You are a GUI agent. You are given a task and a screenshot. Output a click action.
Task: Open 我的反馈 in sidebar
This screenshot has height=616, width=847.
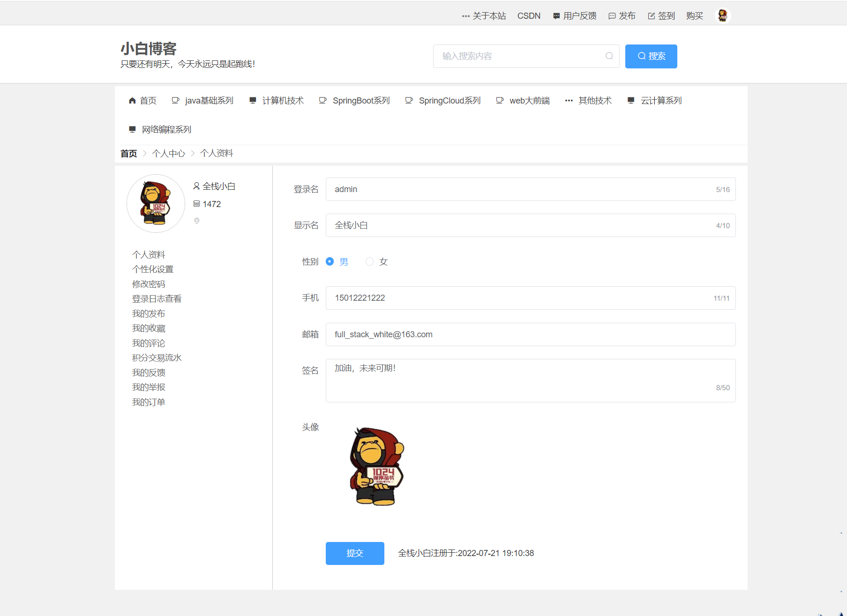pos(149,373)
